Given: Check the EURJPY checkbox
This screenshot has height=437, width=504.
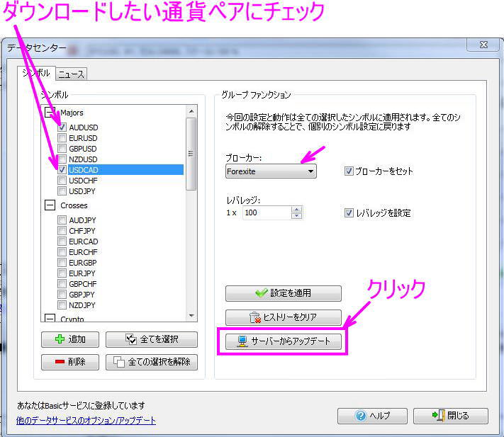Looking at the screenshot, I should click(x=62, y=273).
